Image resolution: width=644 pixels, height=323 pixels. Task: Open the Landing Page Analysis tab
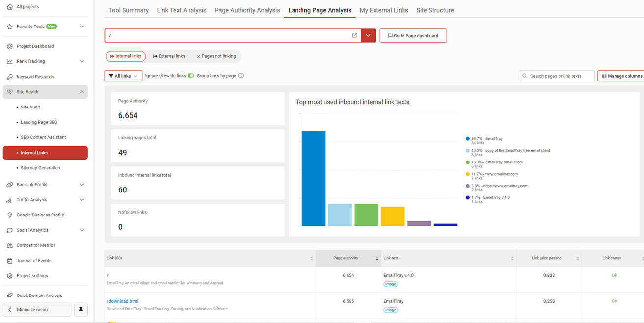pos(320,10)
